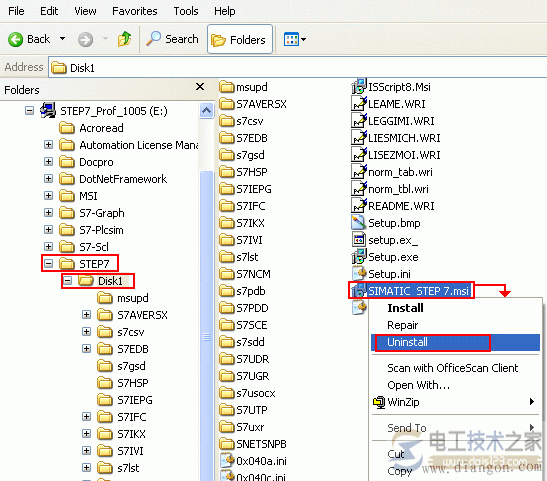Screen dimensions: 547x481
Task: Select the 0x040a.ini file icon
Action: point(227,460)
